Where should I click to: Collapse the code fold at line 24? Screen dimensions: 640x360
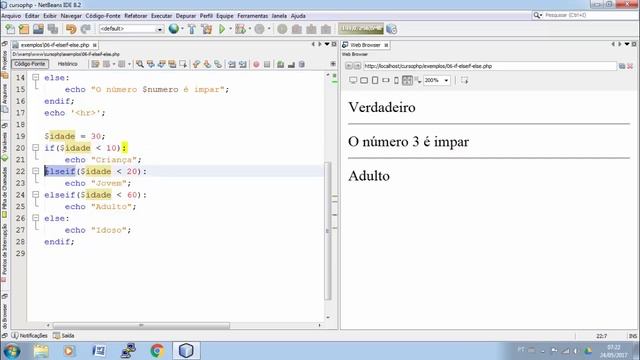point(36,194)
